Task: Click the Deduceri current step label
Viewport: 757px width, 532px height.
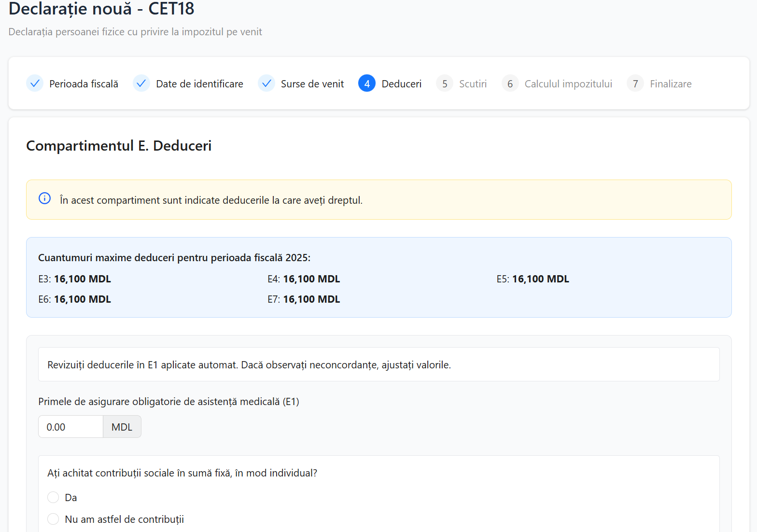Action: pos(401,84)
